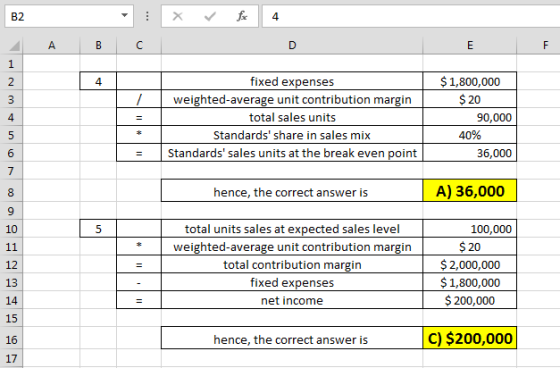Click the minus sign cell in C13
560x368 pixels.
point(139,282)
